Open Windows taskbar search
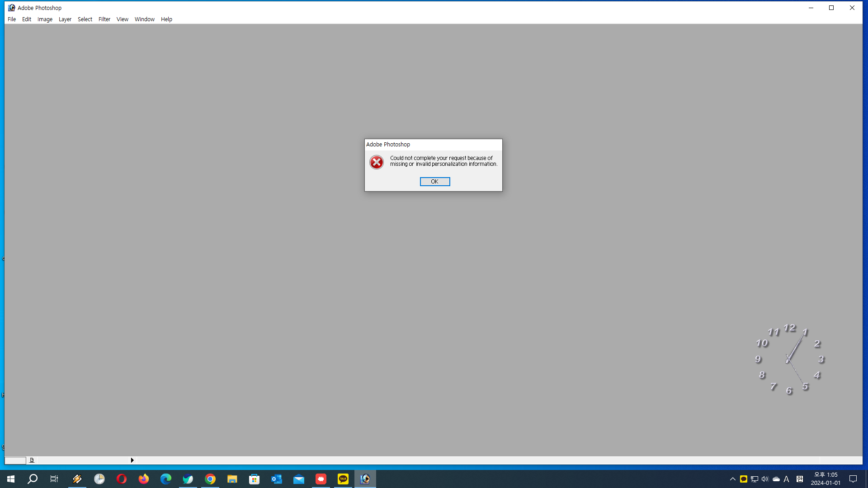 pos(33,479)
